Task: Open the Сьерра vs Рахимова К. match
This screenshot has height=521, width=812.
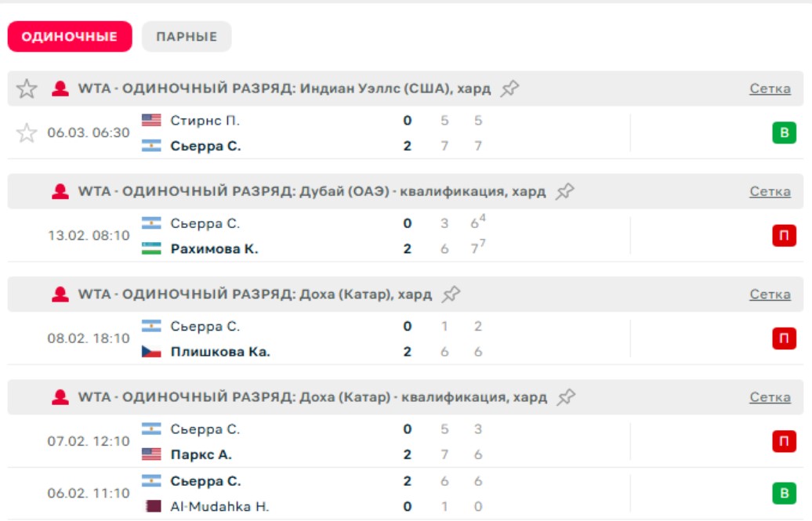Action: [x=314, y=236]
